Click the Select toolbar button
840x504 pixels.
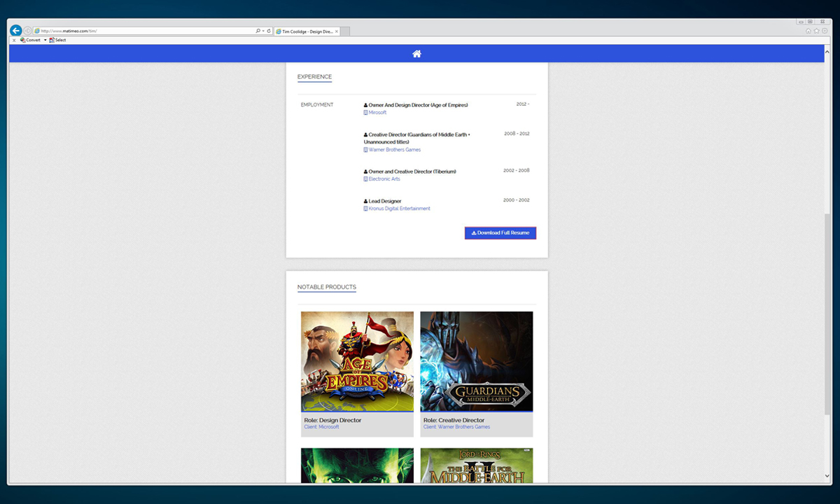57,40
